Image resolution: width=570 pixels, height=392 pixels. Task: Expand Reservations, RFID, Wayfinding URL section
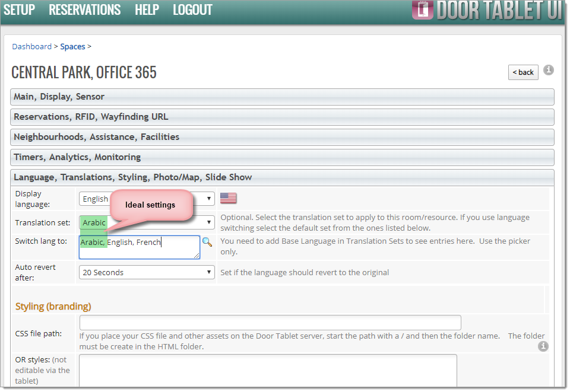coord(282,117)
